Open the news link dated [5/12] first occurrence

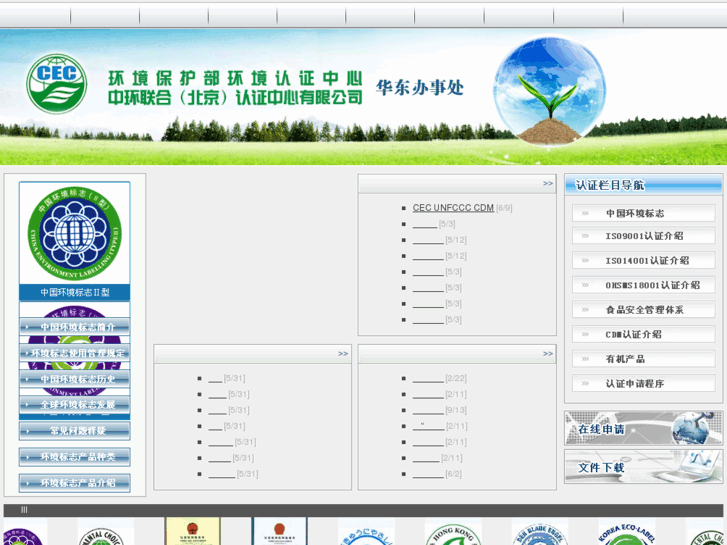(x=428, y=240)
